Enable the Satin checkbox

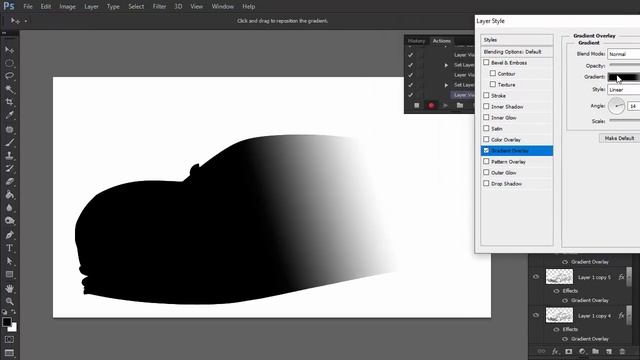pos(486,129)
